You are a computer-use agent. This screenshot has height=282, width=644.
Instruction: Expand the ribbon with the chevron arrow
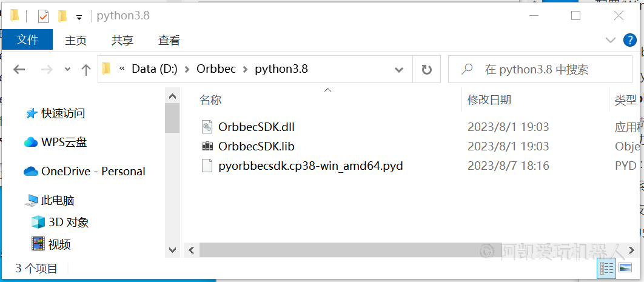(x=611, y=40)
